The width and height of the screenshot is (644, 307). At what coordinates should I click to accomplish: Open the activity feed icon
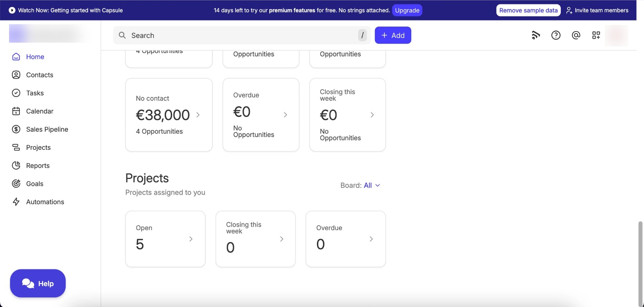536,35
